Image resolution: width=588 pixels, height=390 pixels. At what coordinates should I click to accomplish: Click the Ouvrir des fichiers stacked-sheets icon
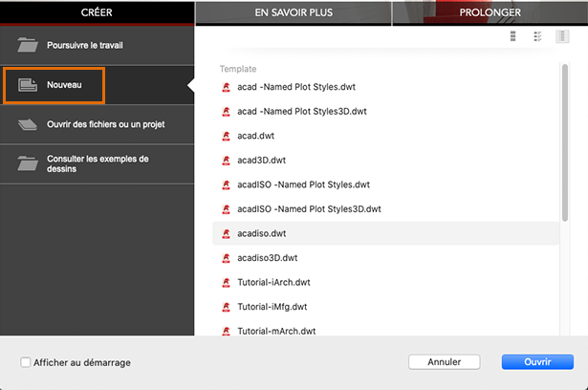click(x=28, y=124)
